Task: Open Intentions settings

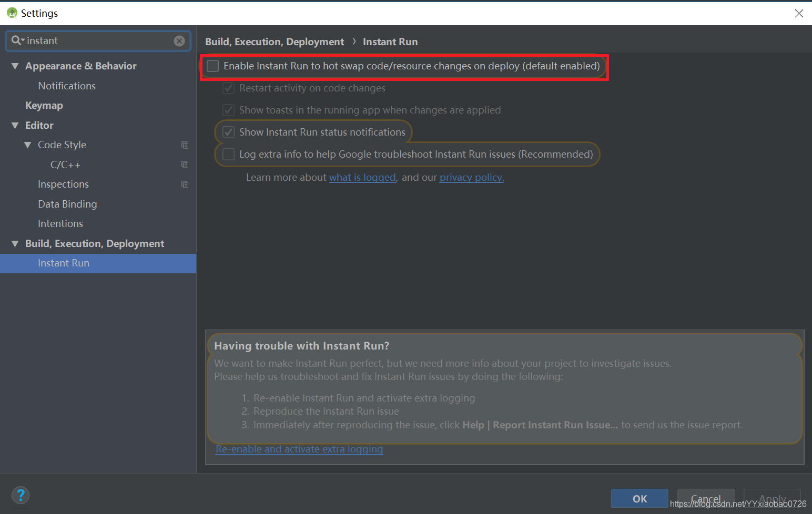Action: [x=60, y=224]
